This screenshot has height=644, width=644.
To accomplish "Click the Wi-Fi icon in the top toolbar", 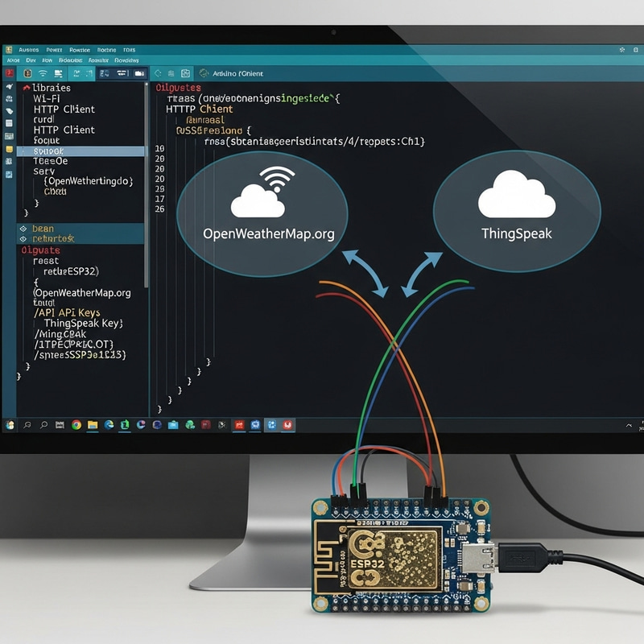I will [43, 74].
